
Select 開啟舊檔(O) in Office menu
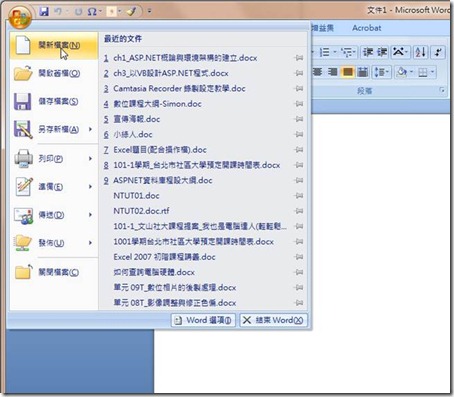(54, 73)
